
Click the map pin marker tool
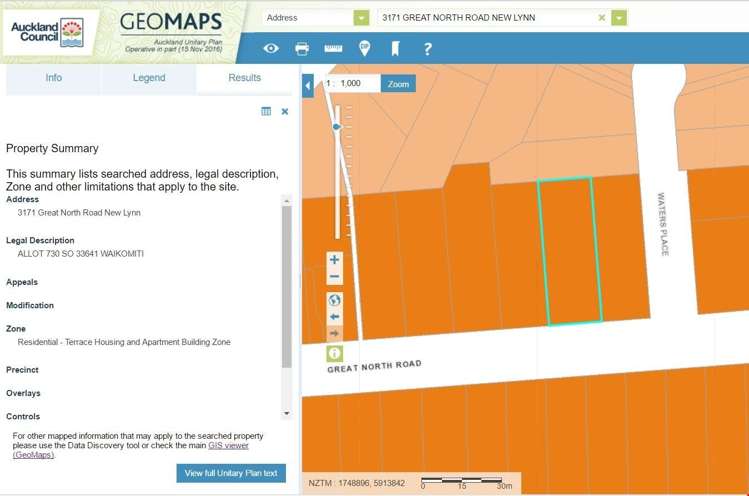(x=365, y=48)
